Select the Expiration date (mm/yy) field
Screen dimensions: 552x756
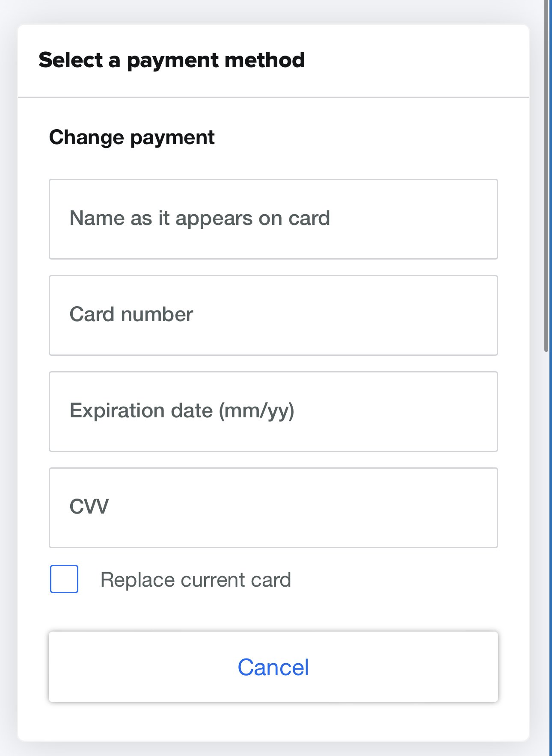(273, 411)
